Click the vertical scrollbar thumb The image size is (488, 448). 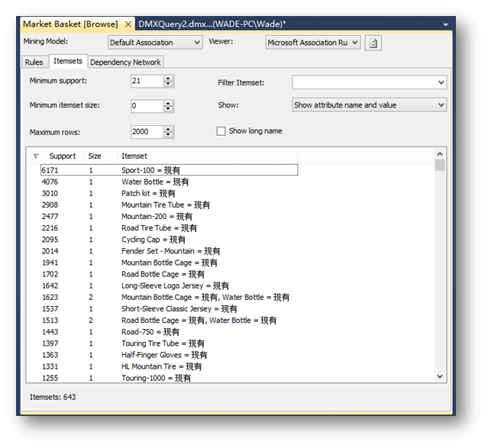click(x=440, y=165)
